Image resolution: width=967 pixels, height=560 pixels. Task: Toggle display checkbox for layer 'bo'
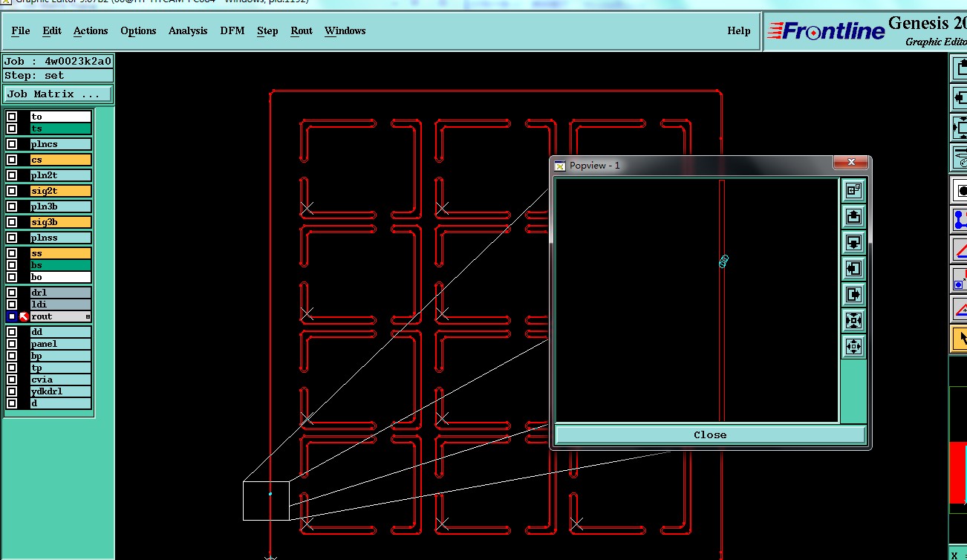(x=12, y=277)
